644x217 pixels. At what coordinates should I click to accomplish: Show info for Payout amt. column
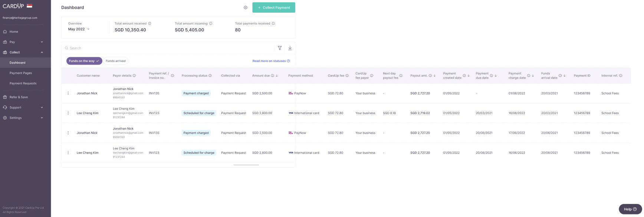(430, 75)
